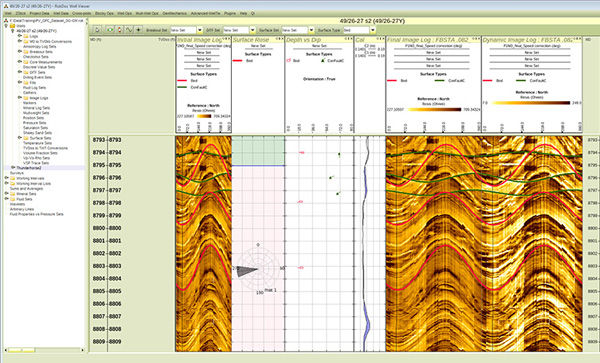
Task: Click the red Bed line in Surface Rose legend
Action: coord(238,61)
